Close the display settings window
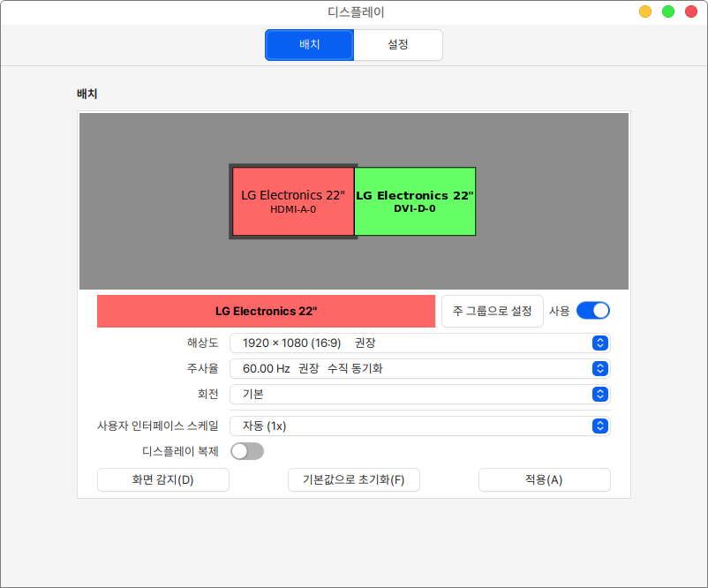The image size is (708, 588). coord(691,11)
